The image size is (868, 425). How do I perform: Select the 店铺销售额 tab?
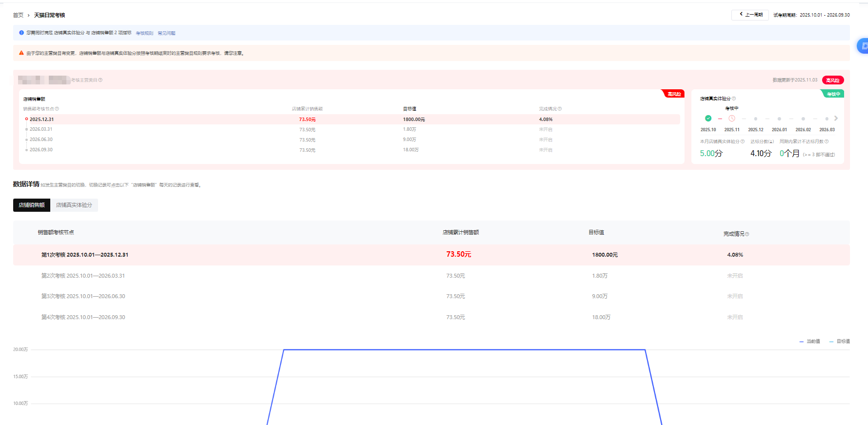click(32, 205)
